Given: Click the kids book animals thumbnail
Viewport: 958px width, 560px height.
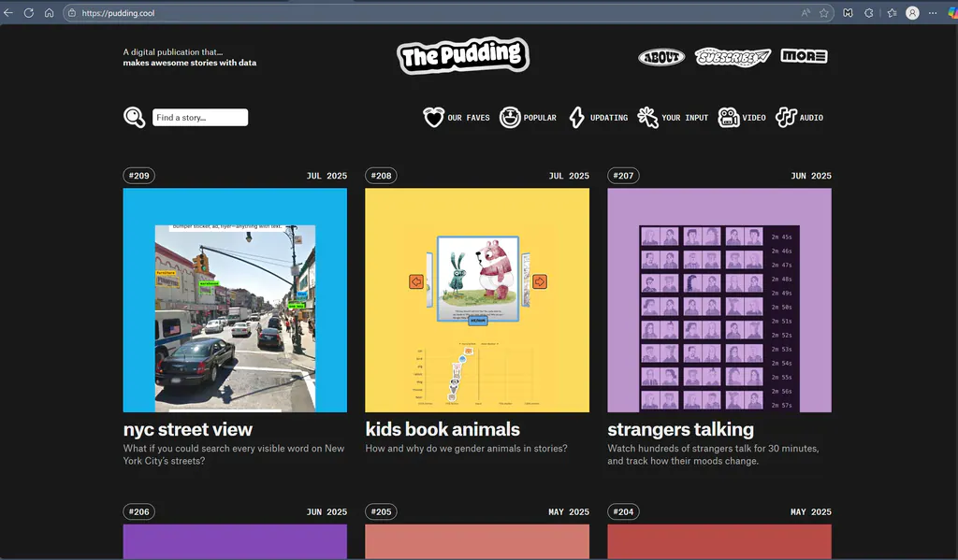Looking at the screenshot, I should pos(477,300).
